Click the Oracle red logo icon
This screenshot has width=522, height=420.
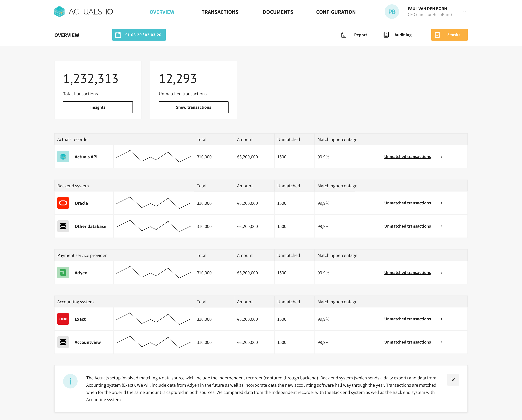click(63, 203)
